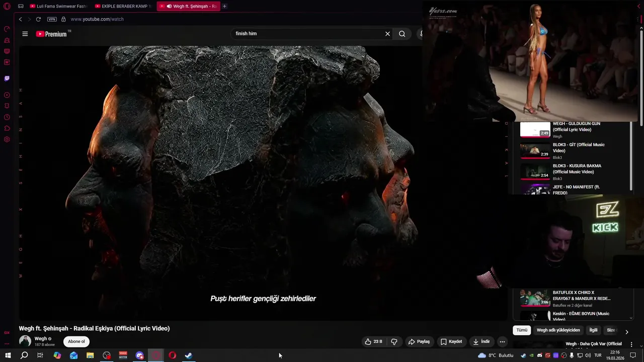Open Task View on the taskbar
Image resolution: width=644 pixels, height=362 pixels.
(40, 355)
